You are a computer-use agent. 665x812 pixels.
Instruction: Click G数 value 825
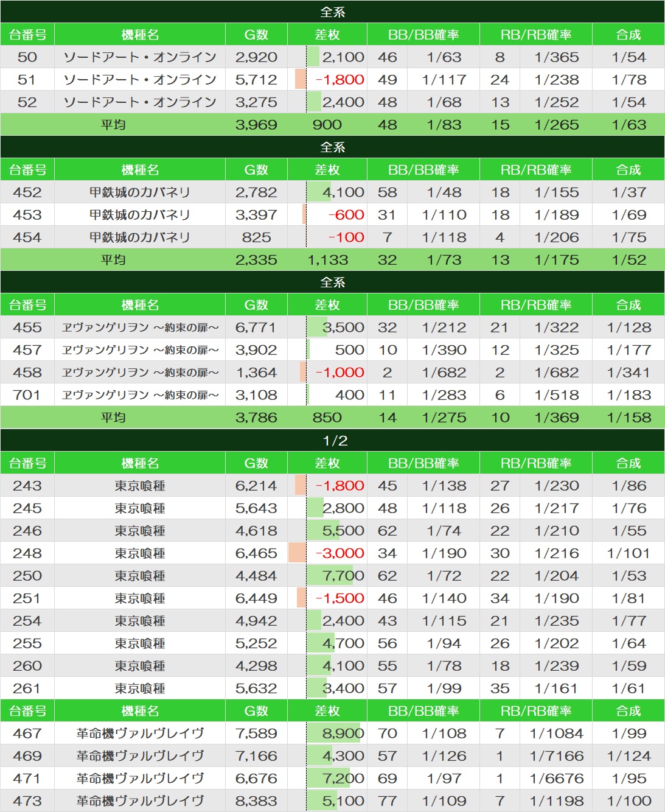tap(256, 237)
